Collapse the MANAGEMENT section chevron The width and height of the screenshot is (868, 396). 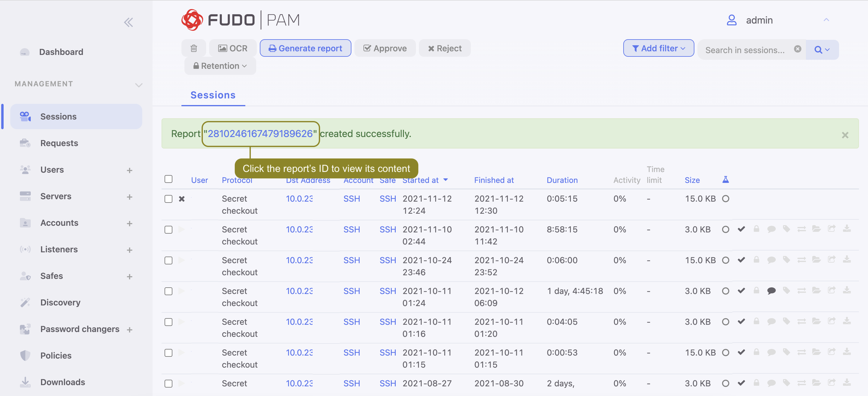click(x=139, y=85)
